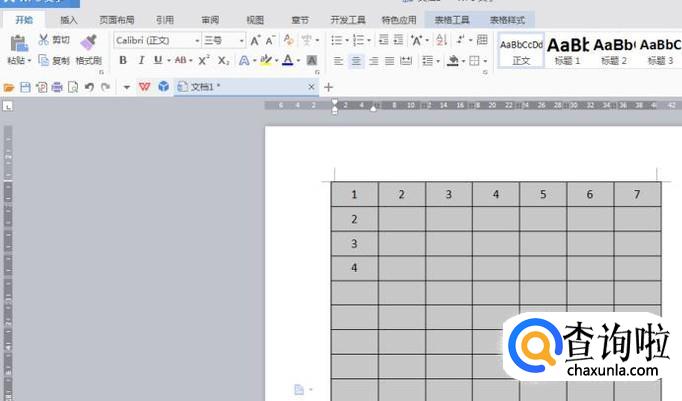Center align text

(356, 61)
